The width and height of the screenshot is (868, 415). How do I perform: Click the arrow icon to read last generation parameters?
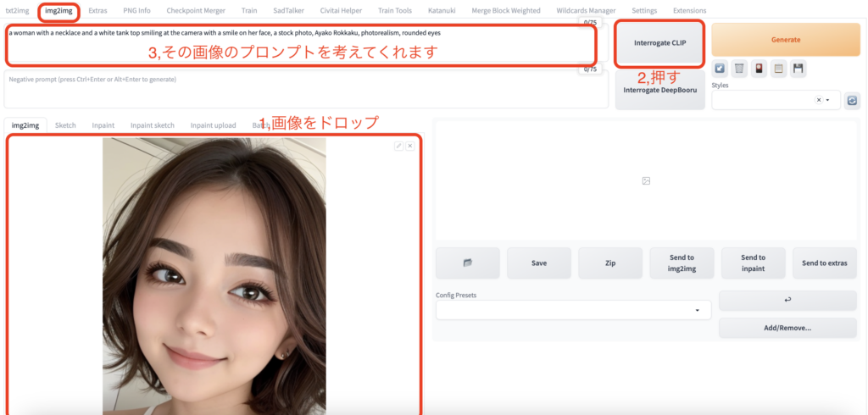tap(720, 69)
